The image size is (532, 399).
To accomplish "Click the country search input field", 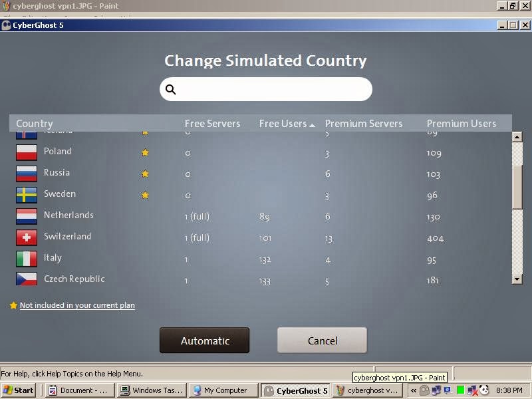I will point(266,89).
